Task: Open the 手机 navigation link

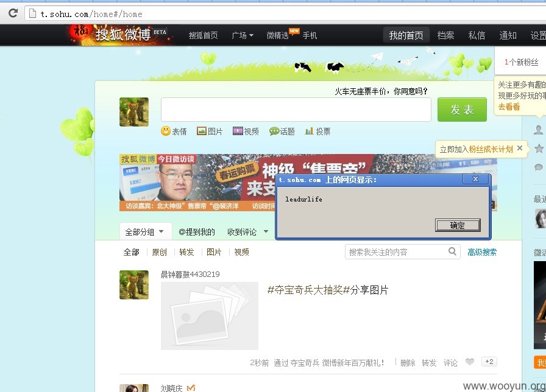Action: [310, 35]
